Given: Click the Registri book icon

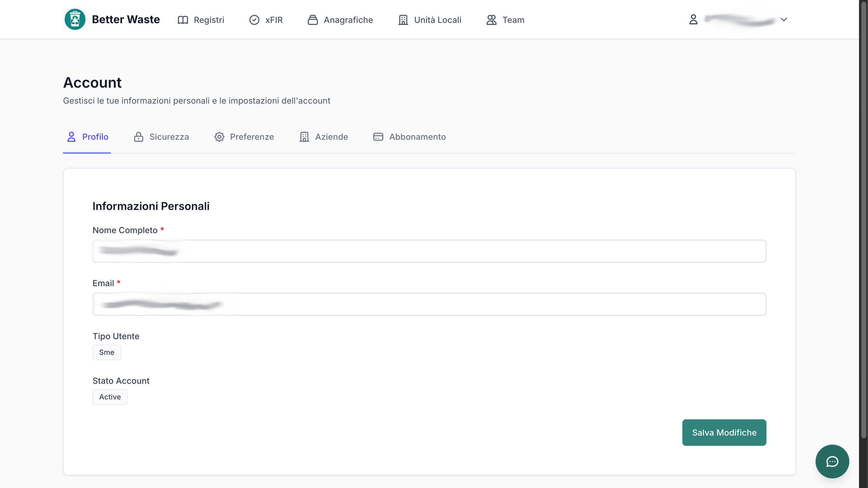Looking at the screenshot, I should pyautogui.click(x=183, y=20).
